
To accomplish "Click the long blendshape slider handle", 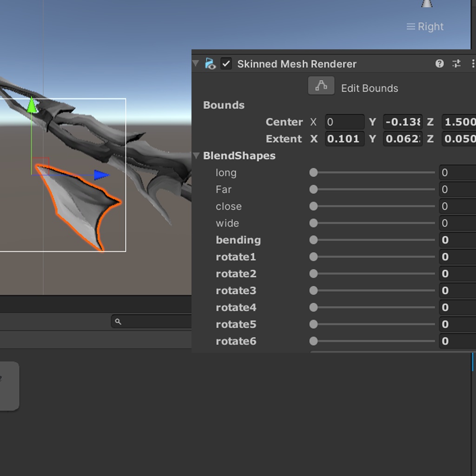I will 314,172.
